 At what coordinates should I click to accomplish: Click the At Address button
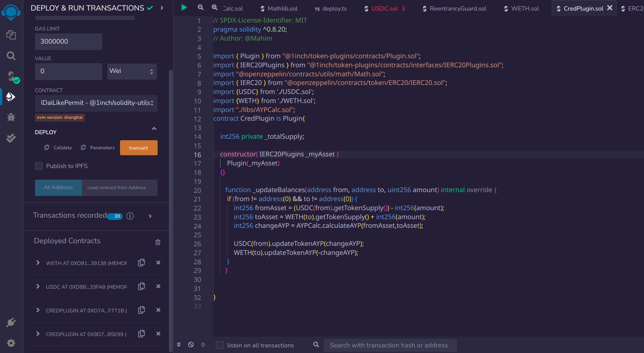click(x=58, y=188)
